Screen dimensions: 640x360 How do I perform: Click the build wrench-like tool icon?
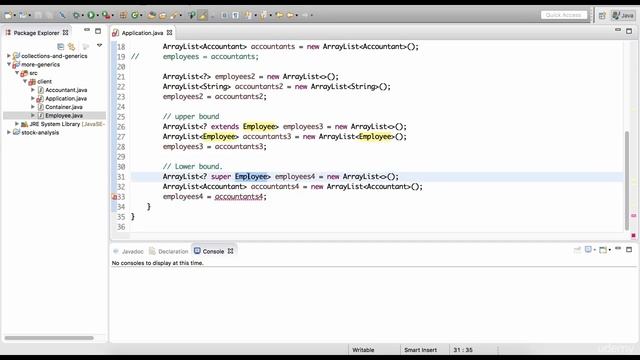pyautogui.click(x=62, y=15)
